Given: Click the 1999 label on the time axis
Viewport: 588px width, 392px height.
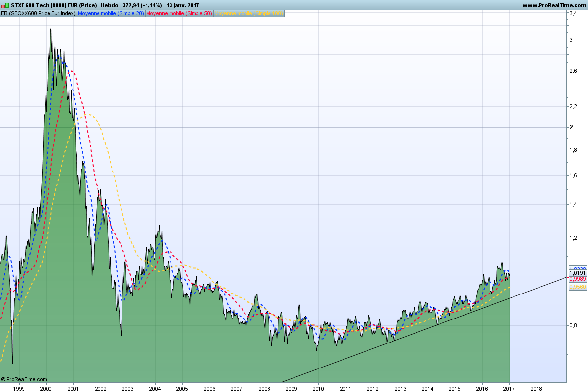Looking at the screenshot, I should 19,388.
